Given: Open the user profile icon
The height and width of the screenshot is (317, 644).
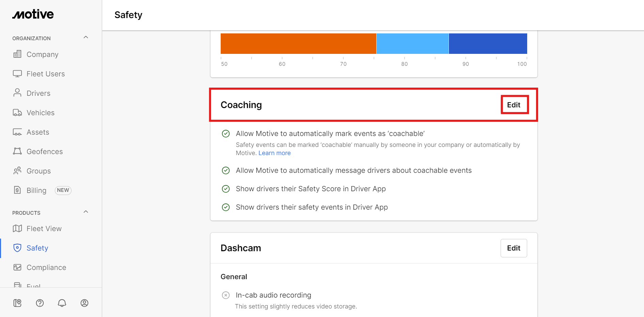Looking at the screenshot, I should tap(84, 303).
